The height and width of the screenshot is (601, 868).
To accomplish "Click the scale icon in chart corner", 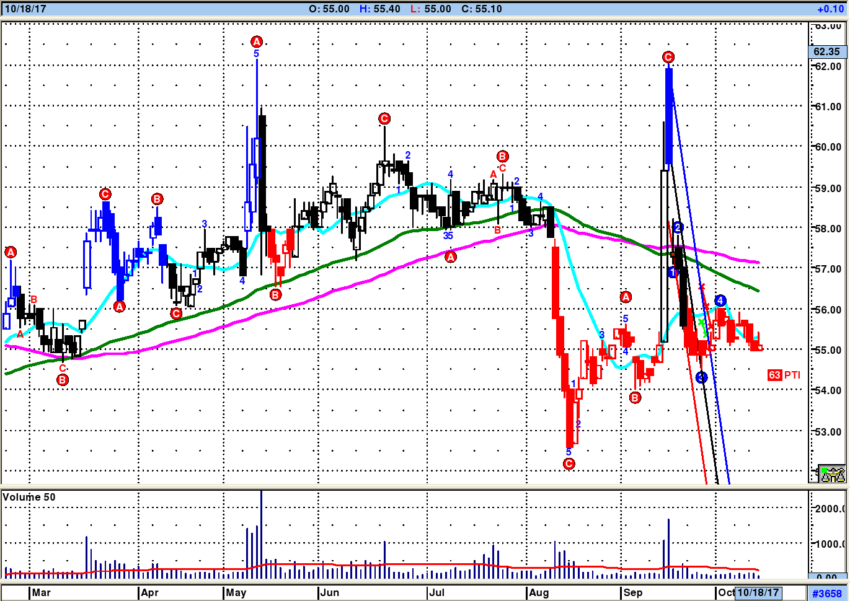I will pos(831,474).
